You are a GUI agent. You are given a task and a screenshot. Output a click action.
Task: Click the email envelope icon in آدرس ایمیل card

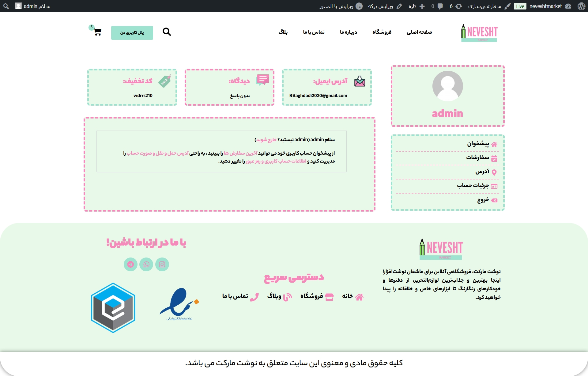pyautogui.click(x=360, y=81)
